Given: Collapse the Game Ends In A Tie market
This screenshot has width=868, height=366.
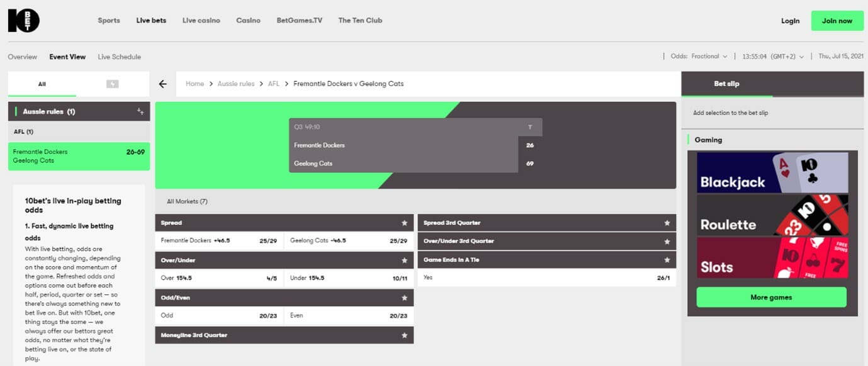Looking at the screenshot, I should (x=547, y=260).
